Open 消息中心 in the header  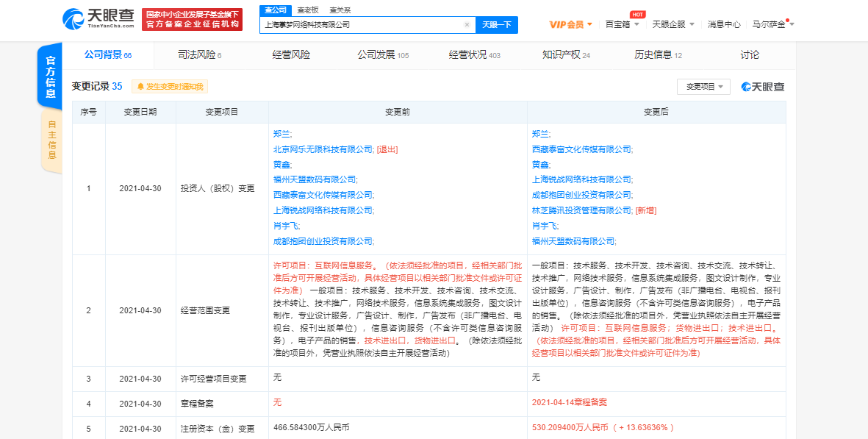(x=723, y=24)
